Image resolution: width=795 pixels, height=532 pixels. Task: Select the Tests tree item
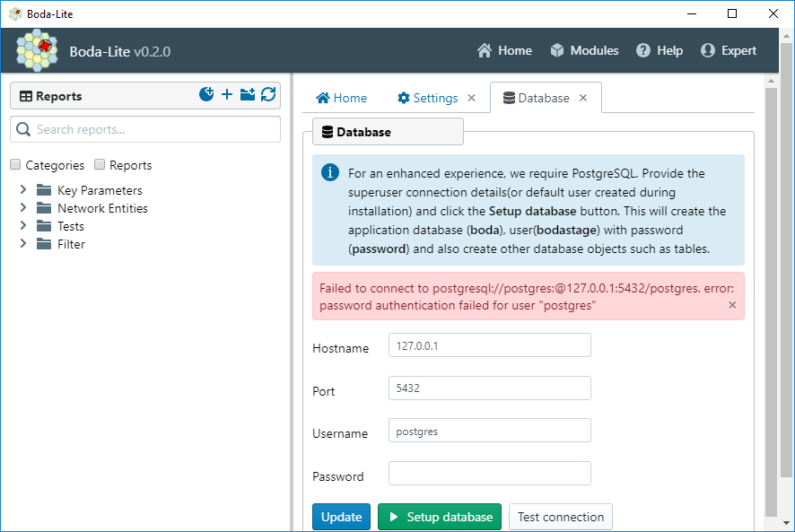coord(71,226)
